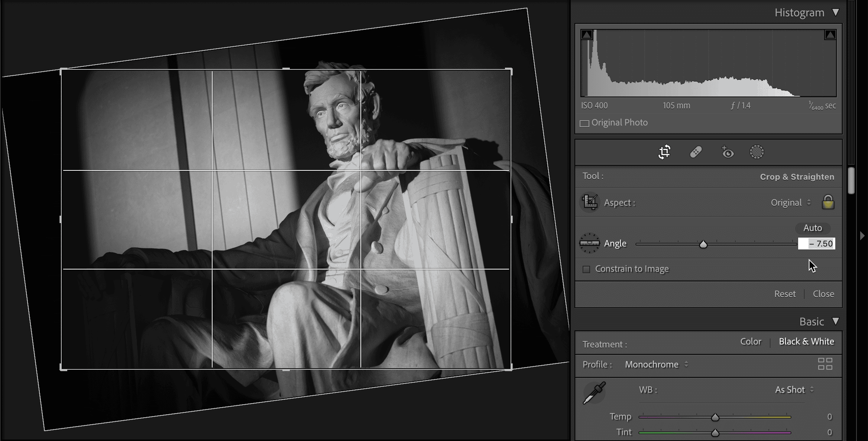Pick the Crop Frame tool icon
The height and width of the screenshot is (441, 868).
point(590,202)
